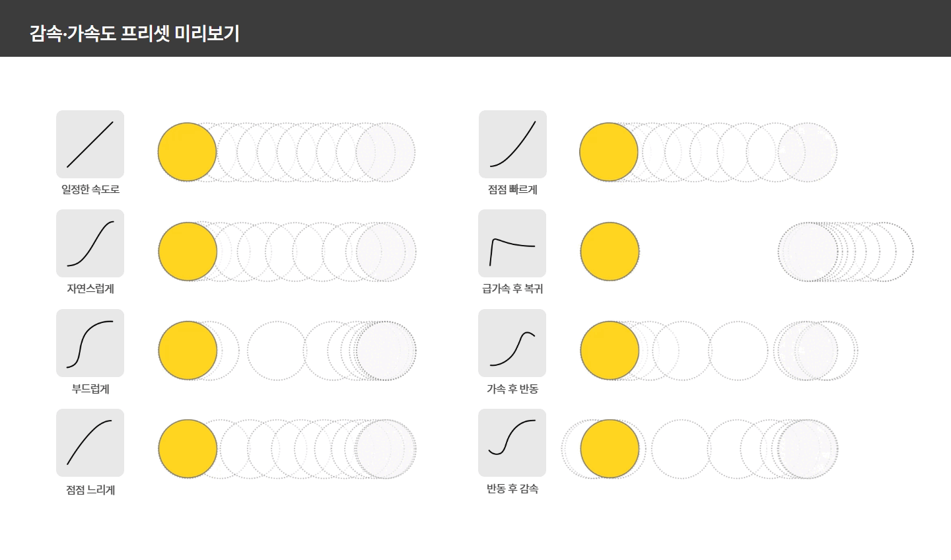Select the 반동 후 감속 curve icon
The image size is (951, 560).
512,442
